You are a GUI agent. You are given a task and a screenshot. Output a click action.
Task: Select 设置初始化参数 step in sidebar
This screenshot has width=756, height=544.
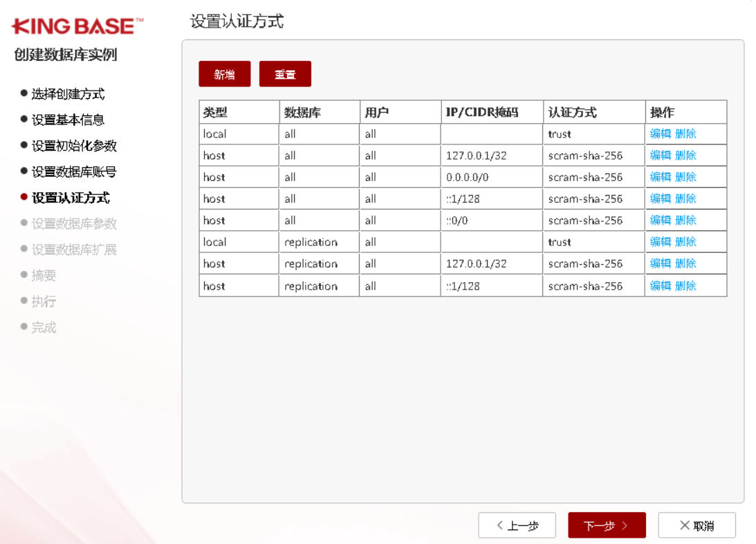74,146
